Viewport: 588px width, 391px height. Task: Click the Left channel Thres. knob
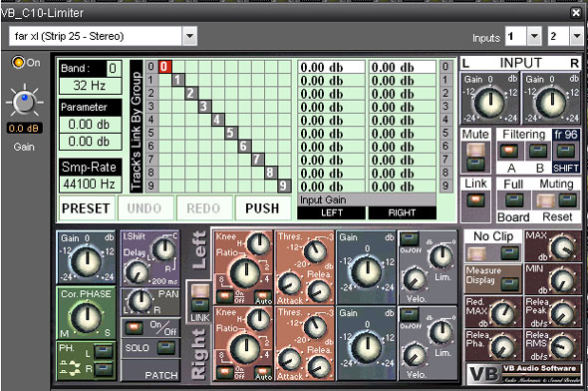tap(315, 251)
